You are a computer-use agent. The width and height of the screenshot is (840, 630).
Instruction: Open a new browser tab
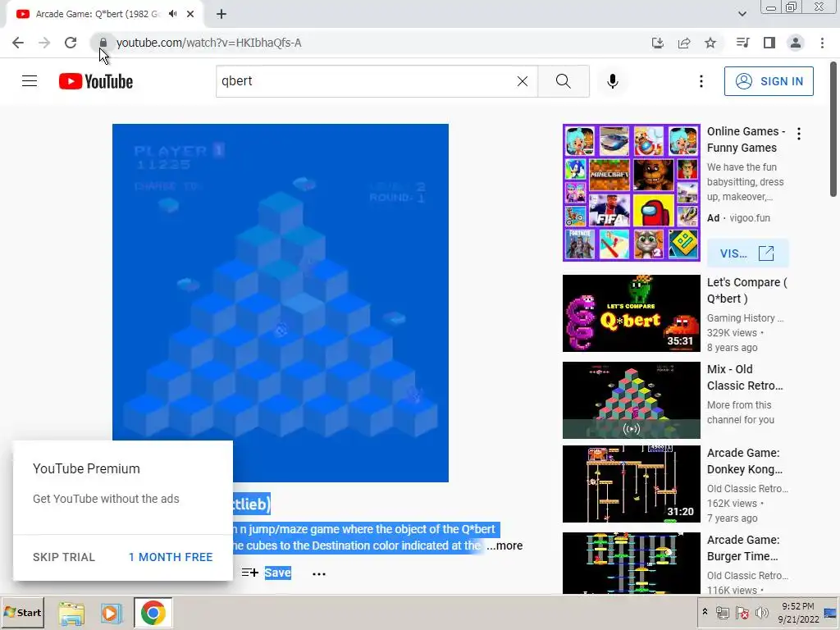click(221, 14)
